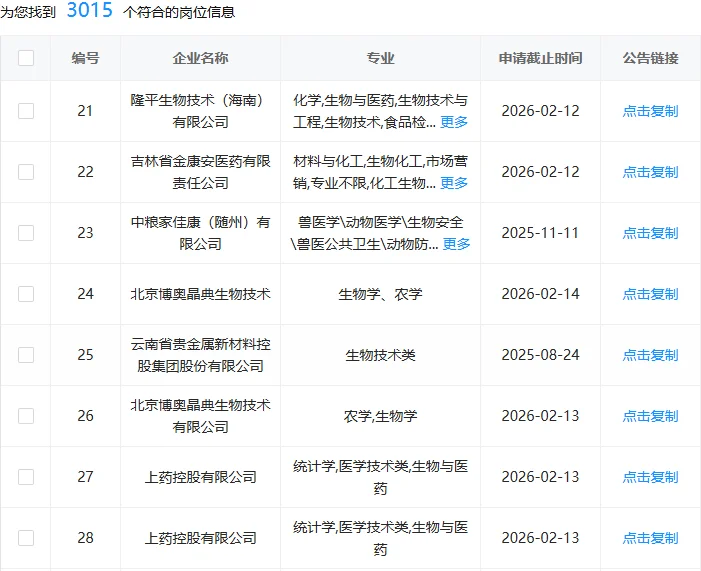Copy link for 云南省贵金属新材料 row
Viewport: 701px width, 571px height.
tap(650, 355)
